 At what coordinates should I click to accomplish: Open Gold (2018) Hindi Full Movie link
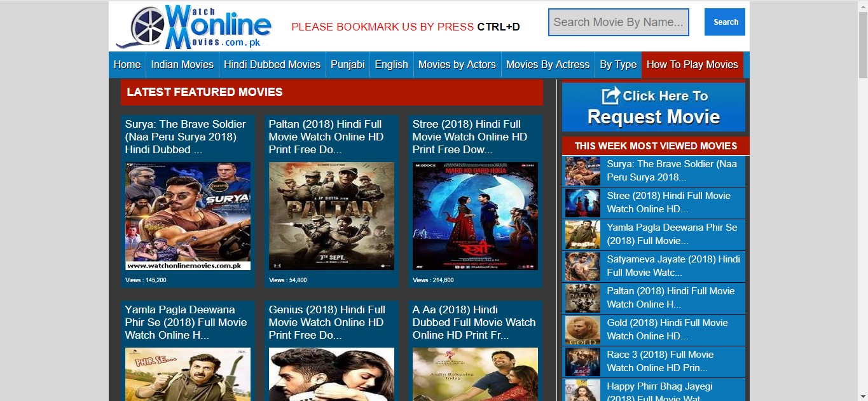[x=667, y=329]
